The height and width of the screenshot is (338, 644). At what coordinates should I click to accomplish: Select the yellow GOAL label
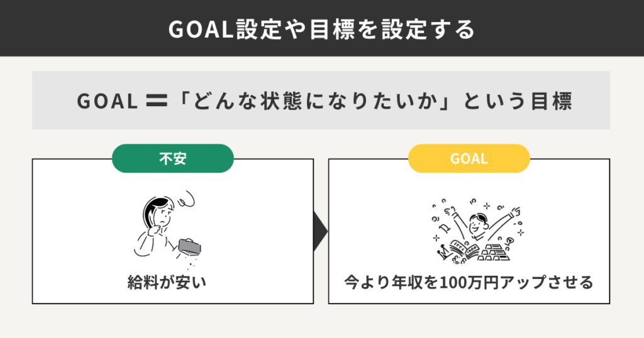pyautogui.click(x=469, y=158)
